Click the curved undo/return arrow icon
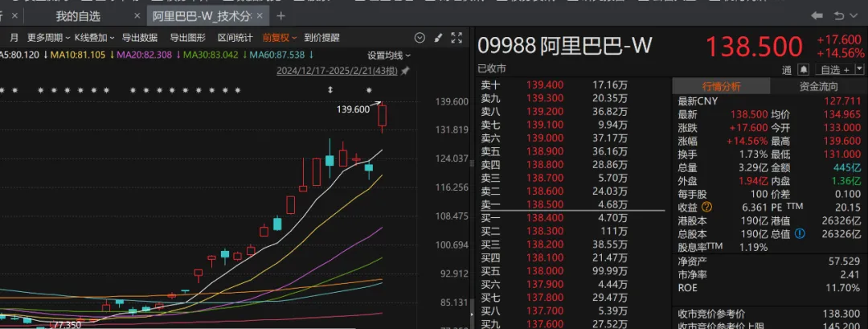 (839, 16)
